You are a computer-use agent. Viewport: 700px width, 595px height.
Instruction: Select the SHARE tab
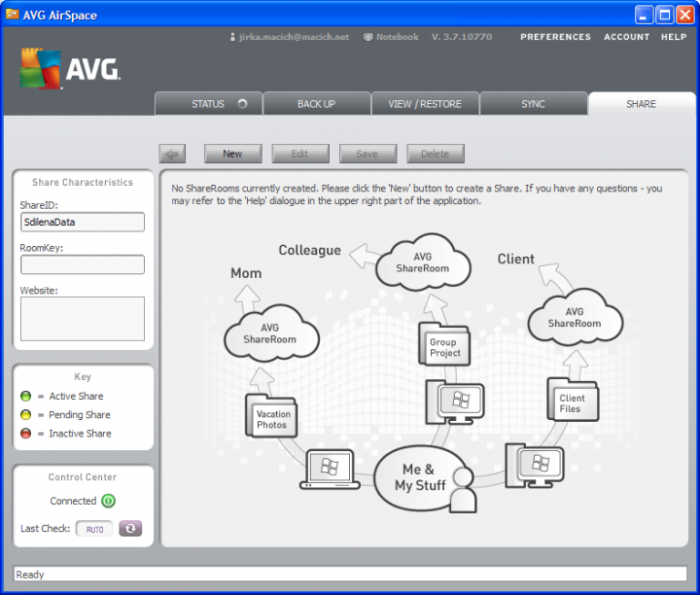pos(642,104)
